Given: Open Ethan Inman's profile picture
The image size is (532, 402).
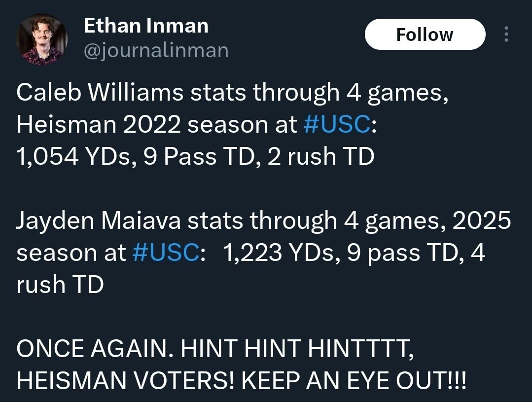Looking at the screenshot, I should (x=41, y=39).
